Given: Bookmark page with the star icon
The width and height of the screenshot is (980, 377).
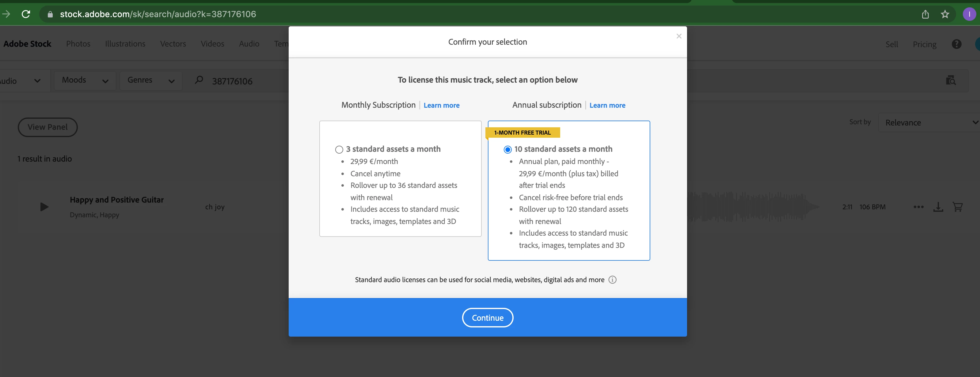Looking at the screenshot, I should tap(945, 14).
